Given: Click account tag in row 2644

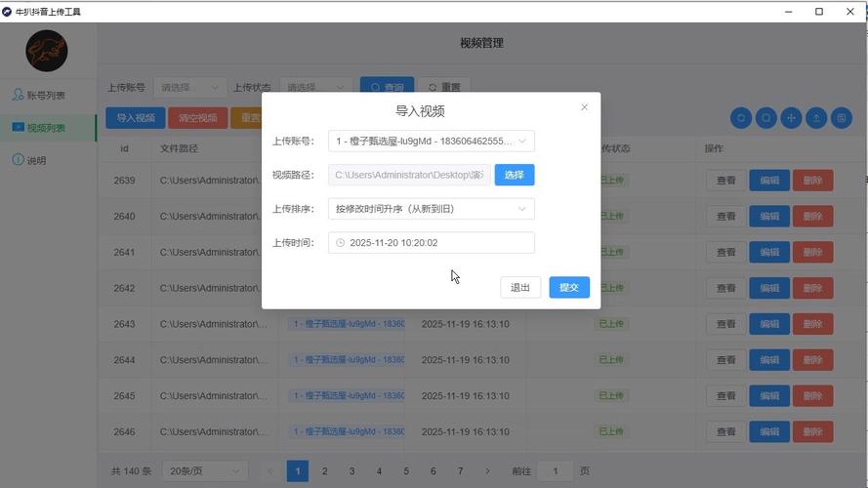Looking at the screenshot, I should coord(347,359).
